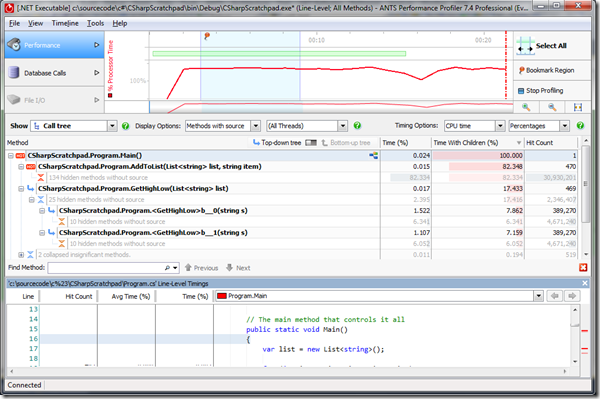Switch to Bottom-up tree view
Viewport: 600px width, 399px height.
pyautogui.click(x=346, y=143)
